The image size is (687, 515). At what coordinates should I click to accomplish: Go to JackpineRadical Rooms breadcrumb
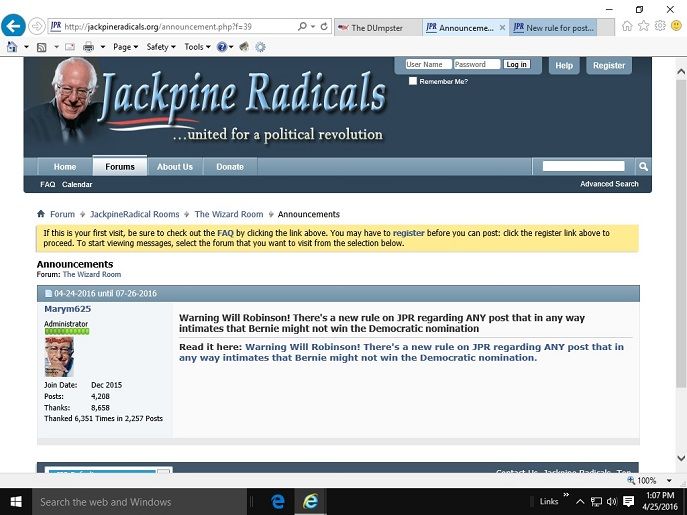coord(135,214)
